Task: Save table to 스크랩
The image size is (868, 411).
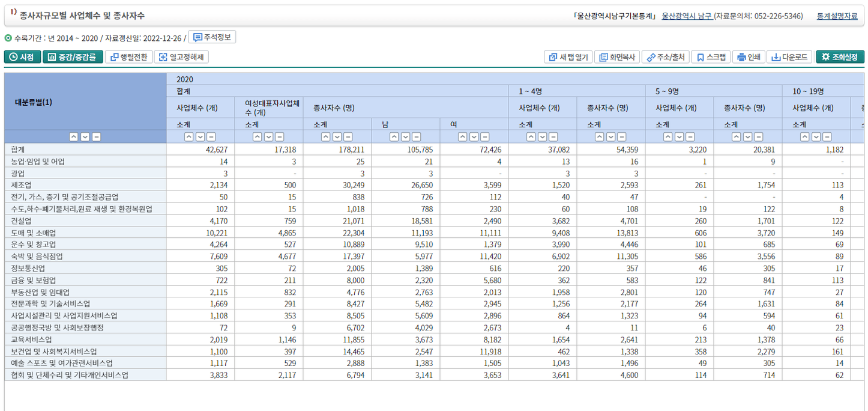Action: pos(711,57)
